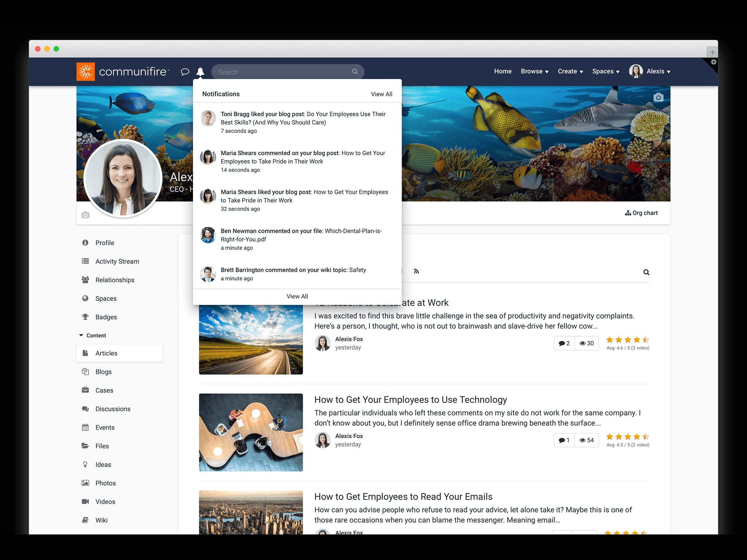This screenshot has height=560, width=747.
Task: Open the chat/messages icon in the top bar
Action: pos(185,71)
